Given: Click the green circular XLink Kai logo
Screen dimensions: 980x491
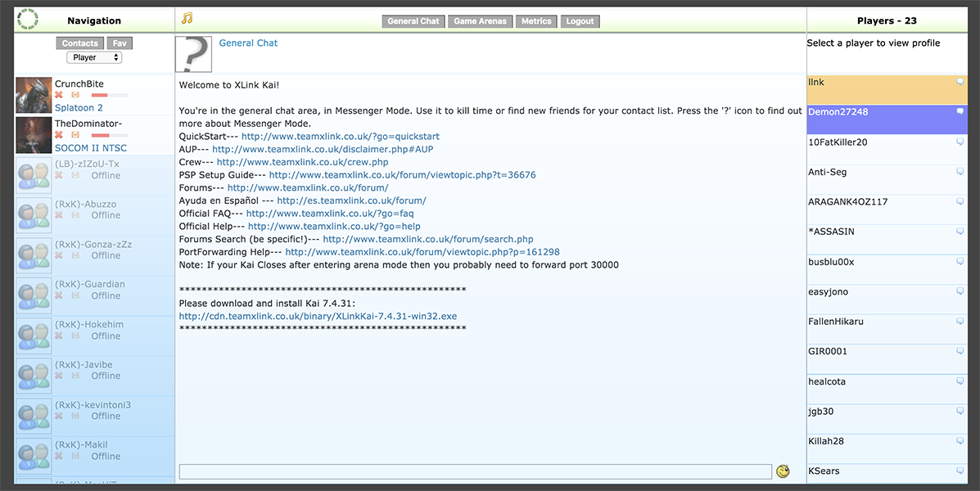Looking at the screenshot, I should pos(28,20).
